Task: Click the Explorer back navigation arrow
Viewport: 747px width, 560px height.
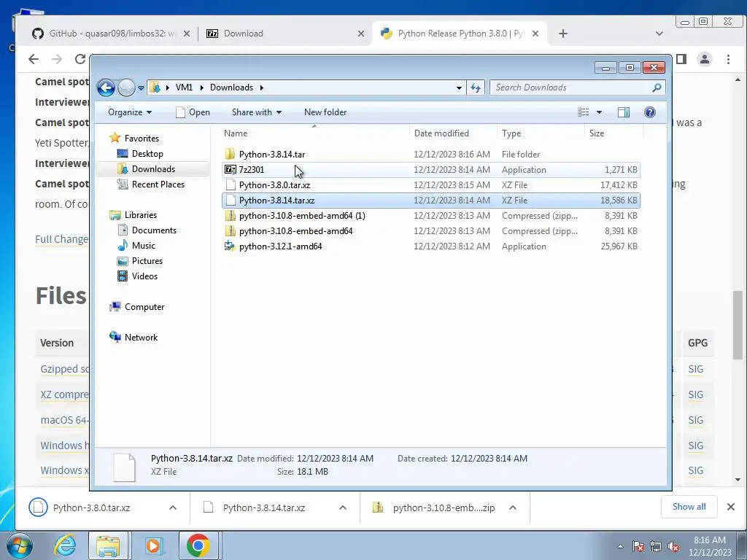Action: [106, 87]
